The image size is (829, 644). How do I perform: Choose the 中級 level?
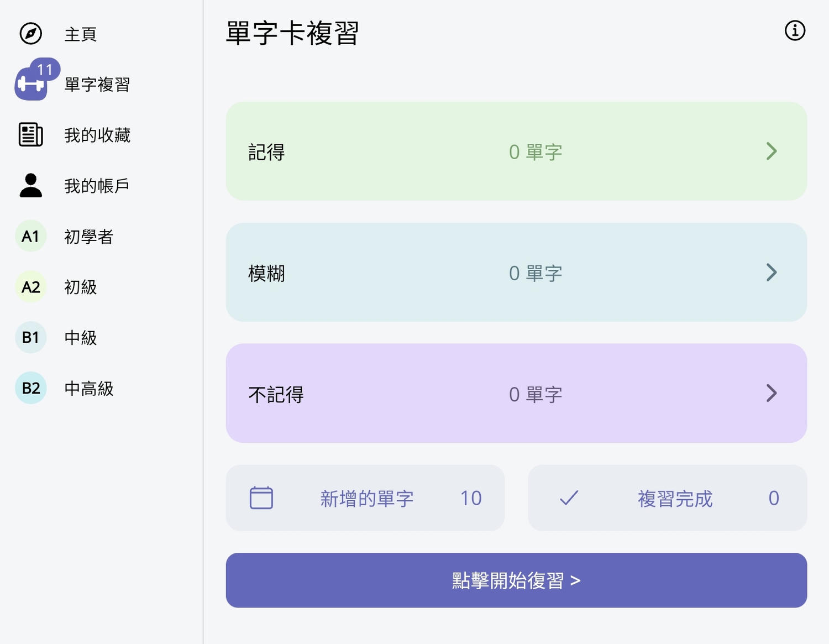81,338
